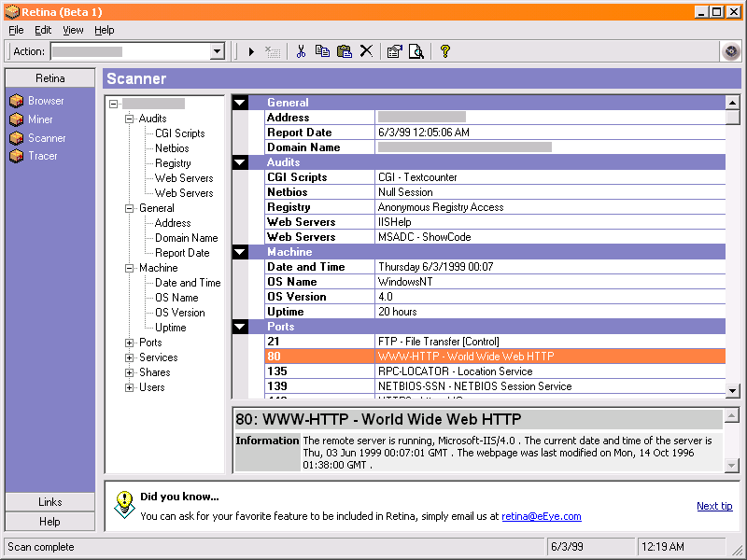Collapse the Audits section header triangle

coord(241,162)
